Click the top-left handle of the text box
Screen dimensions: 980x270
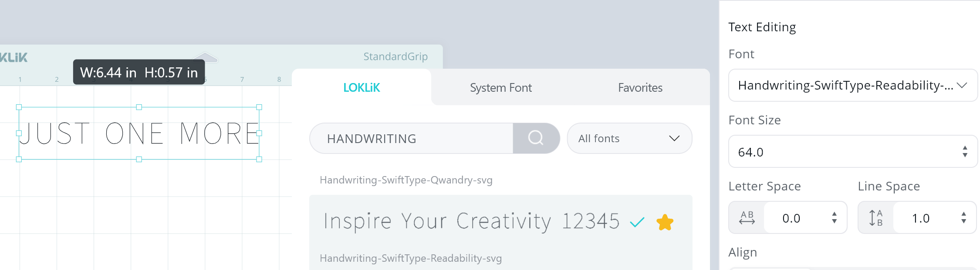(x=19, y=107)
